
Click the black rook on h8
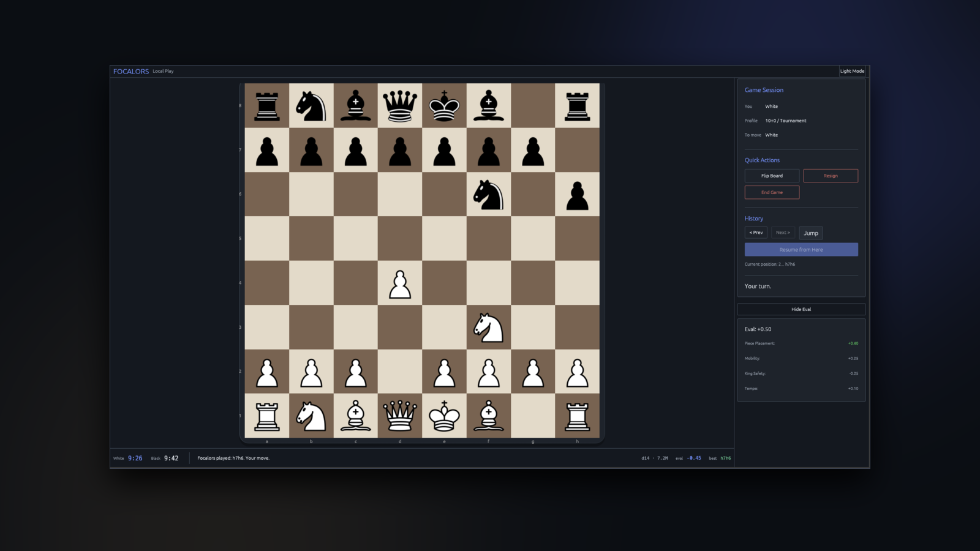[x=577, y=105]
